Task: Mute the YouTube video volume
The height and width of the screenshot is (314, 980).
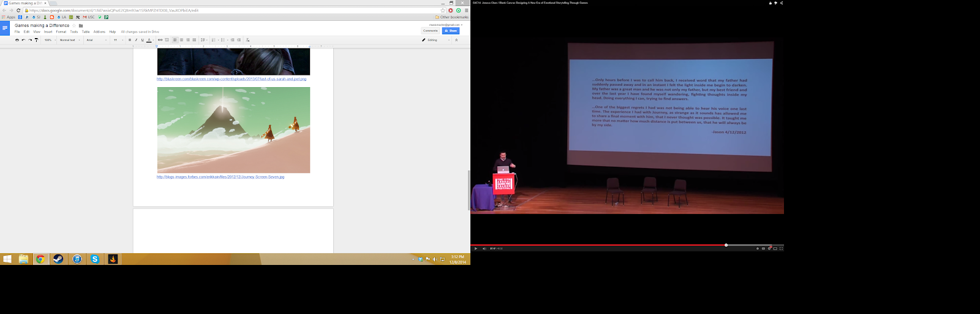Action: click(484, 248)
